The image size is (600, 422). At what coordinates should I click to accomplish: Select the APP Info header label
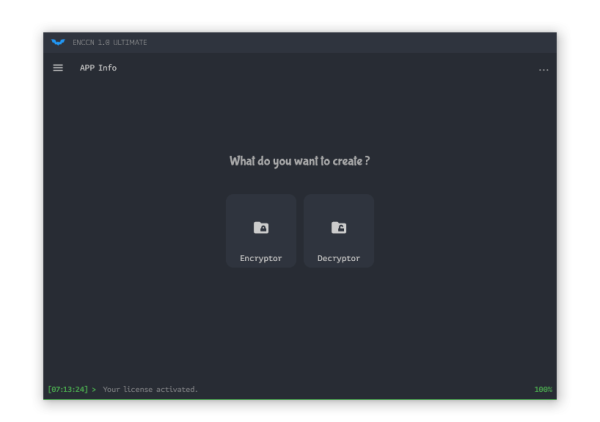coord(98,68)
